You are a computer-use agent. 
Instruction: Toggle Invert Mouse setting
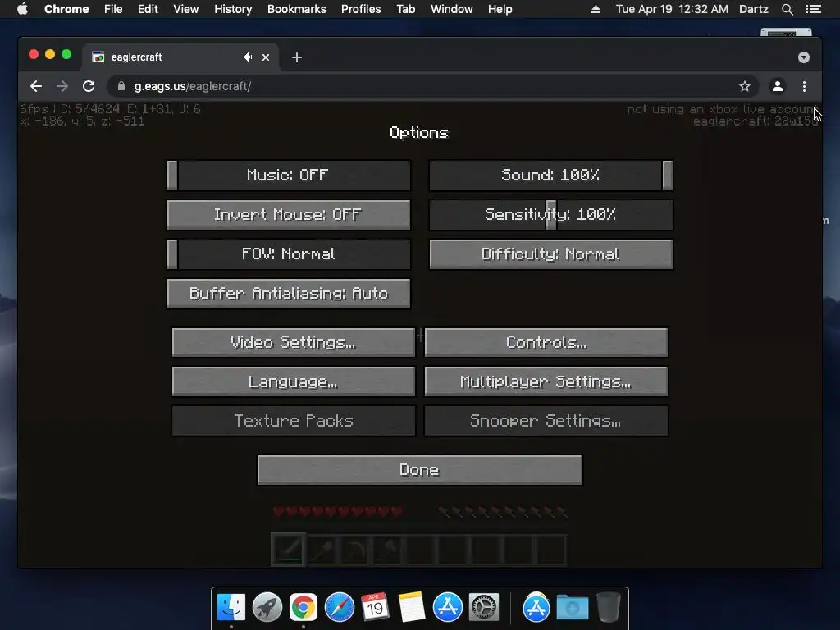coord(289,215)
